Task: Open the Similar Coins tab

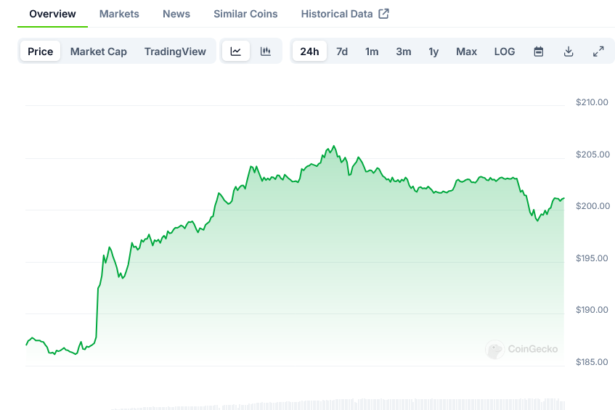Action: click(x=246, y=14)
